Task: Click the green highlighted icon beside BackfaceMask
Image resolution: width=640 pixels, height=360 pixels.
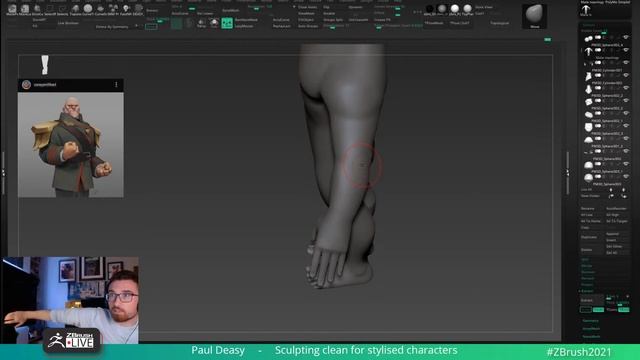Action: [x=227, y=23]
